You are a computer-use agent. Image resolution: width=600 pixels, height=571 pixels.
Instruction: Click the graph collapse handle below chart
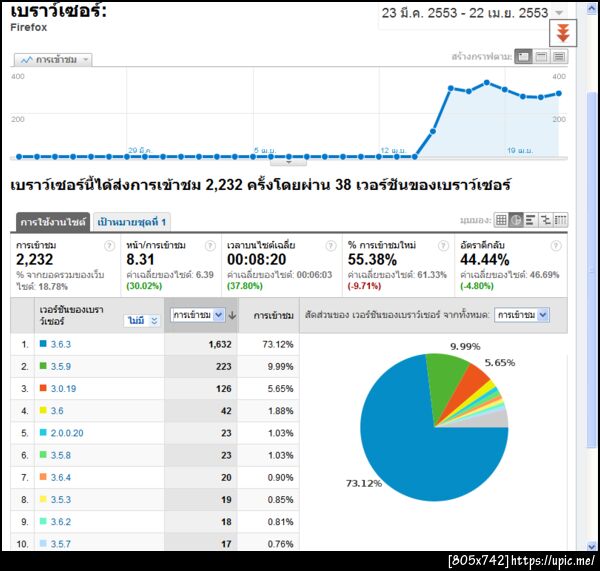tap(288, 163)
